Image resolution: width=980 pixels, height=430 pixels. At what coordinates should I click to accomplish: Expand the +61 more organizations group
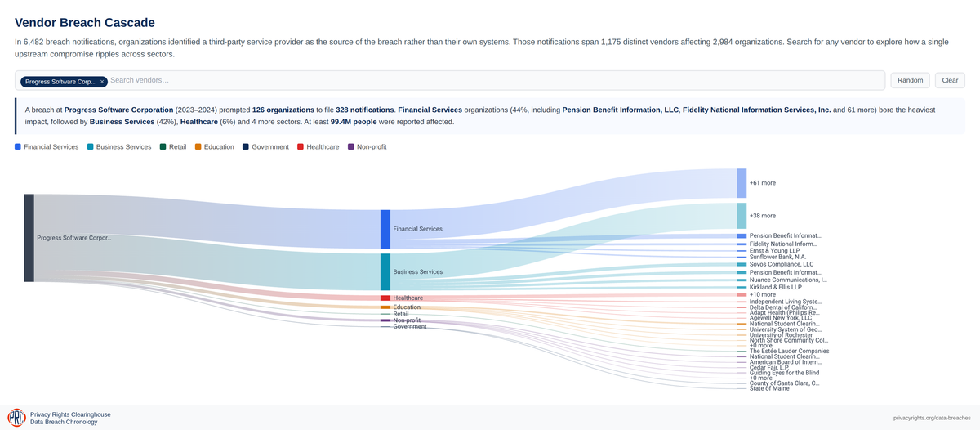point(742,183)
